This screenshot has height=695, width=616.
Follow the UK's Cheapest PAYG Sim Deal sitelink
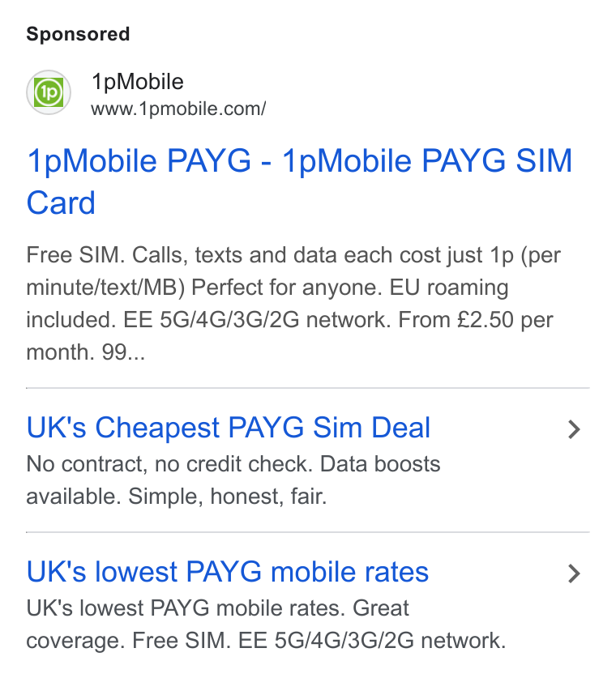229,428
